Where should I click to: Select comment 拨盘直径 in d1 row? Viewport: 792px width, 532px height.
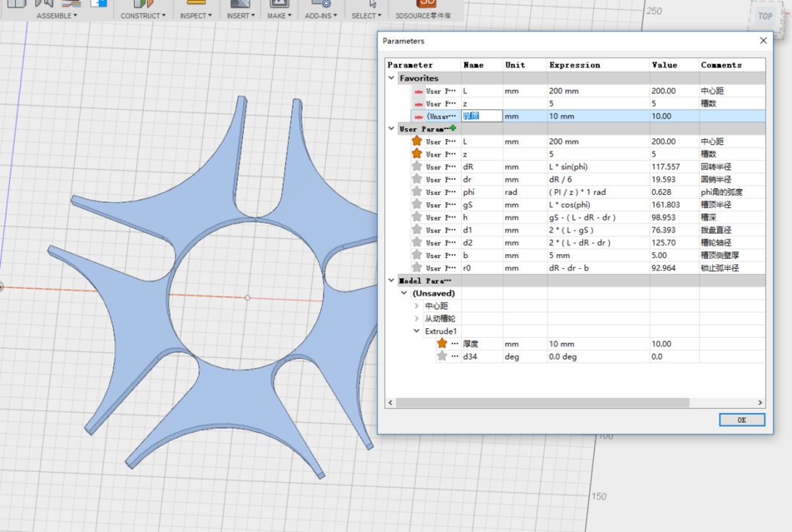click(x=716, y=229)
